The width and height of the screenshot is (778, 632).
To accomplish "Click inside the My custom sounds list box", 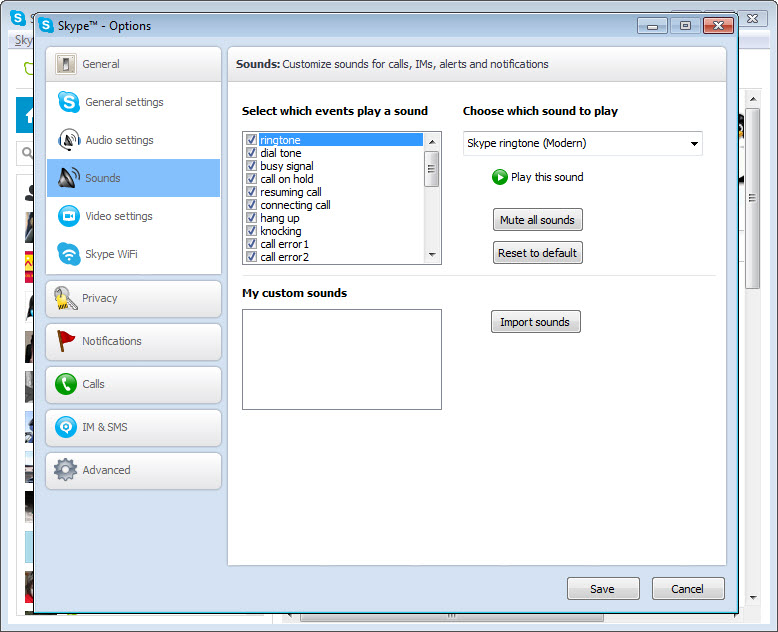I will click(x=342, y=360).
